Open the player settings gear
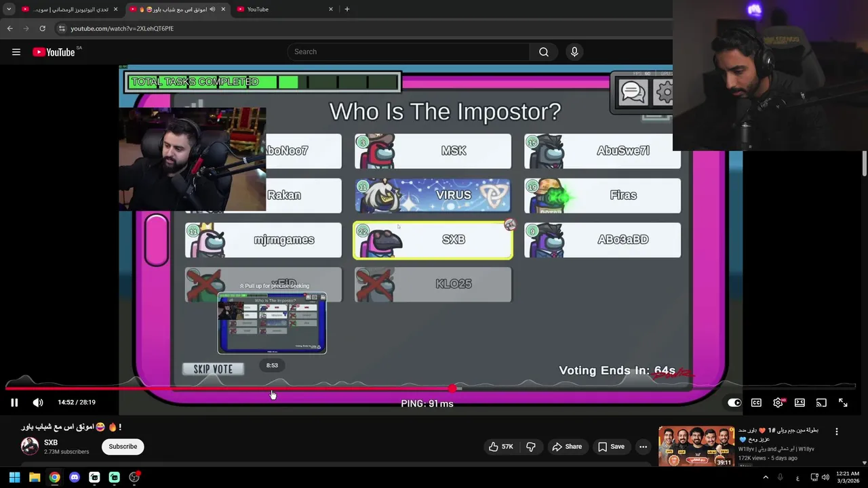Viewport: 868px width, 488px height. pyautogui.click(x=778, y=403)
